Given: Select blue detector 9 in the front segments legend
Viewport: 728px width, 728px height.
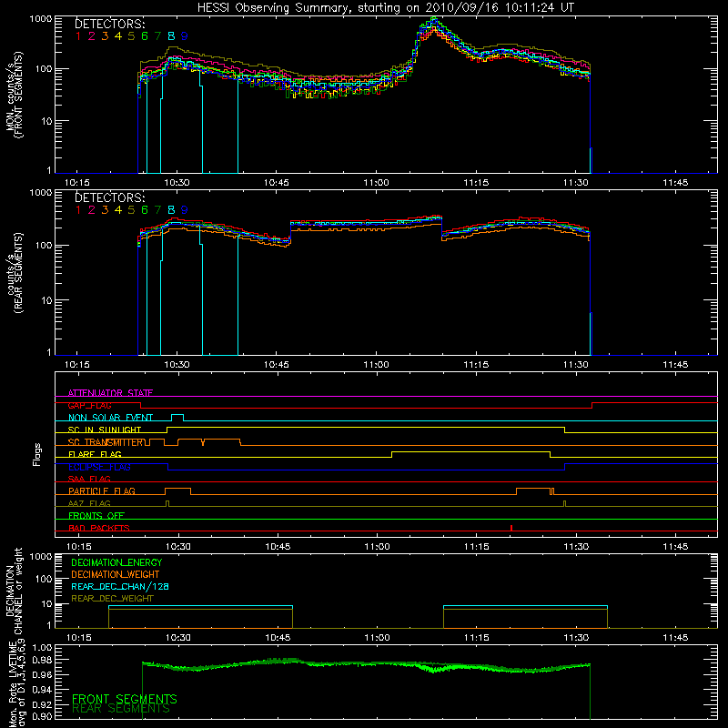Looking at the screenshot, I should (185, 36).
